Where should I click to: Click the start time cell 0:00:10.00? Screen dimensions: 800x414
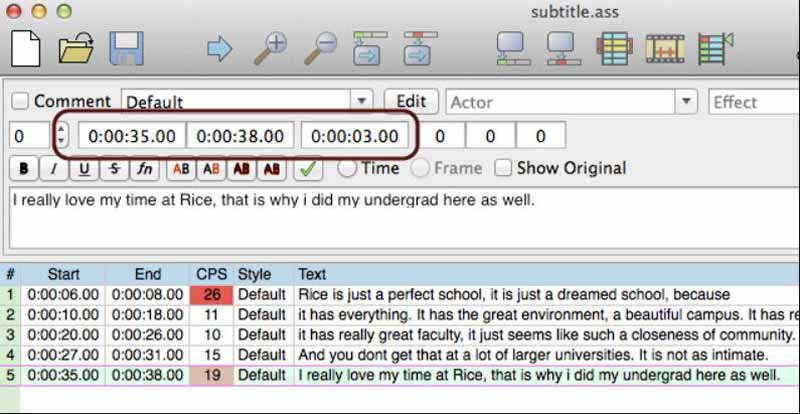click(63, 315)
